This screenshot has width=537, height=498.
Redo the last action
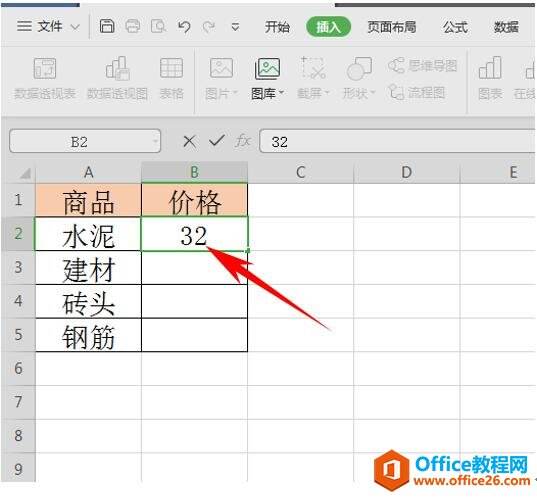[x=209, y=26]
